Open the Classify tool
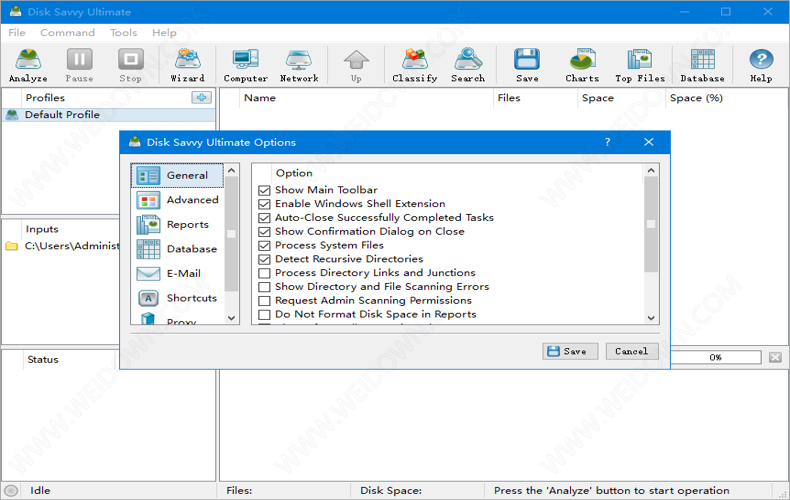This screenshot has height=500, width=790. point(415,65)
